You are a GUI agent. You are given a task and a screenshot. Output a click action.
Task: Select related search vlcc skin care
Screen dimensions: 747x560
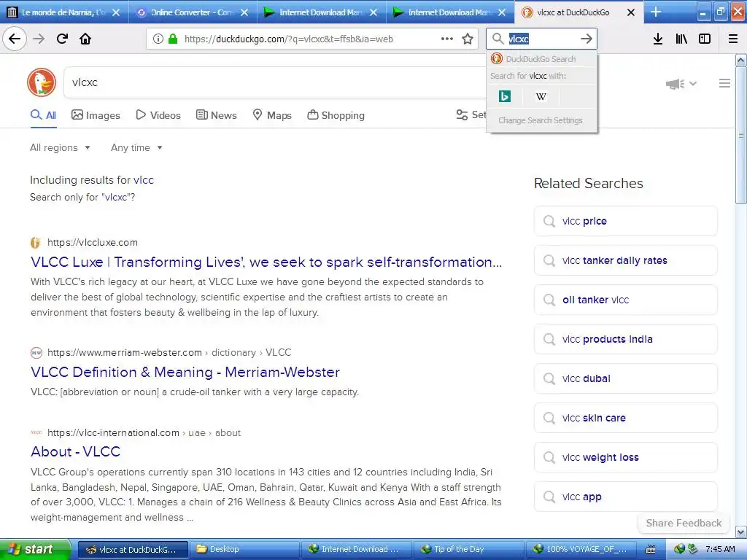tap(625, 418)
